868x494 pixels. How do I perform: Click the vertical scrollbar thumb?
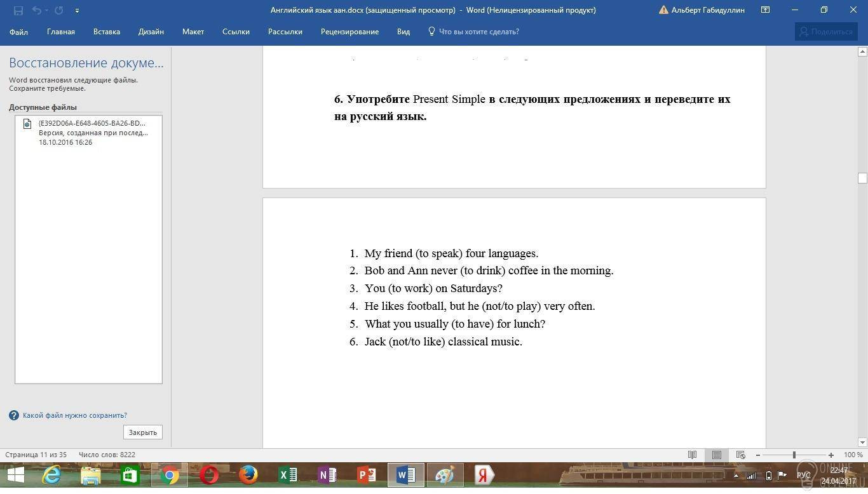click(862, 178)
